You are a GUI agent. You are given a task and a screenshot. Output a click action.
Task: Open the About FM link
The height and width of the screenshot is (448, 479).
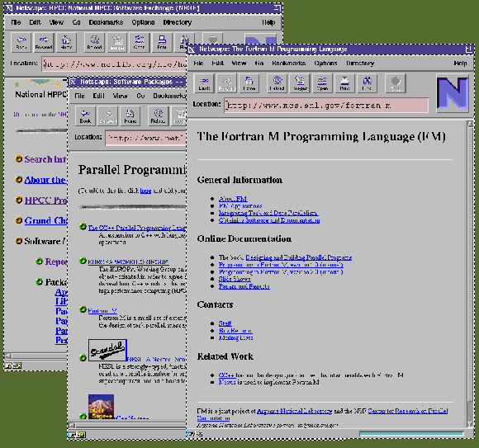233,199
